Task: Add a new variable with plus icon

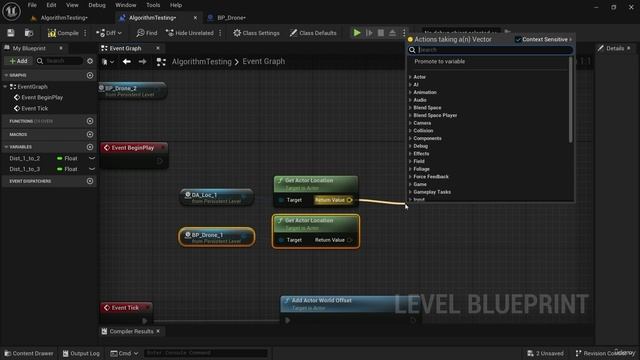Action: 90,147
